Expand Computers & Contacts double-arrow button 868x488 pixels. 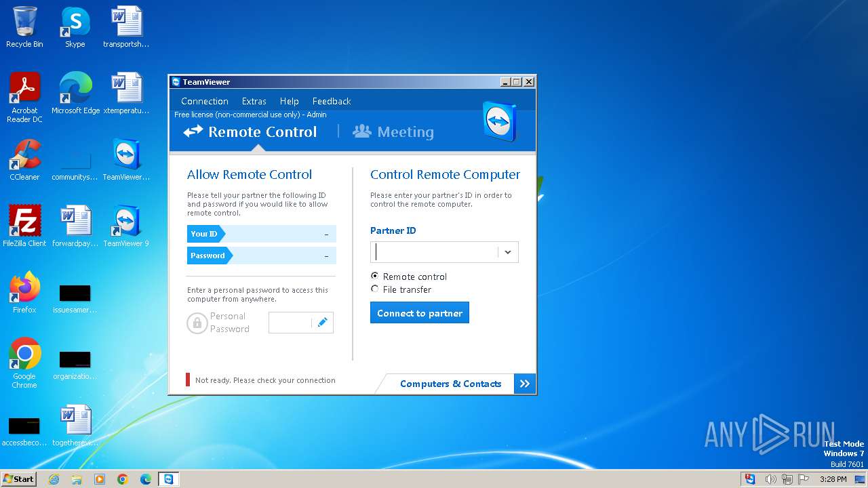tap(525, 384)
